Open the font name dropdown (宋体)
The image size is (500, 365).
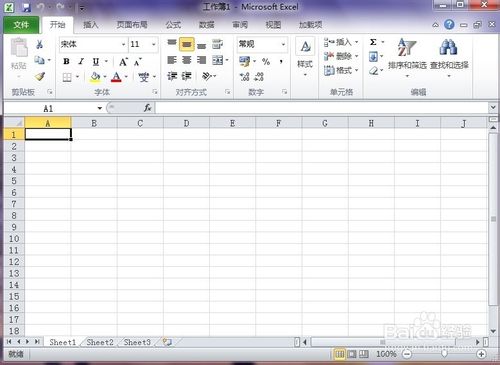point(123,44)
